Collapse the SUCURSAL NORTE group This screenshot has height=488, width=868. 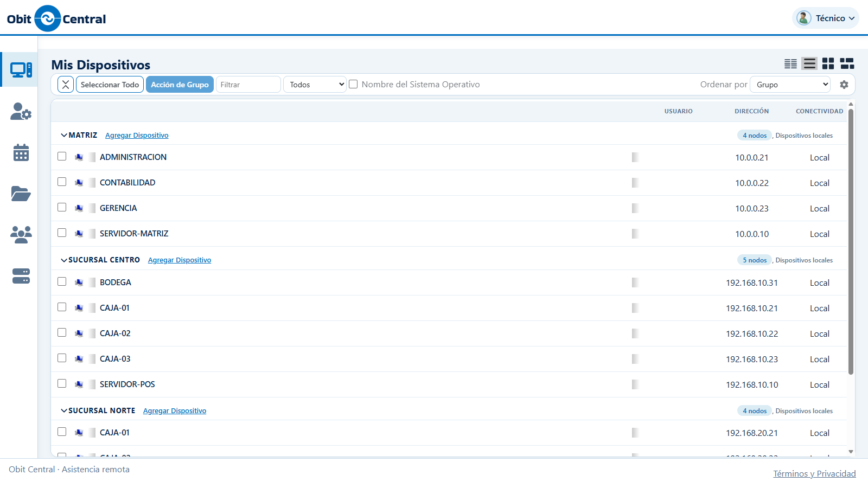point(64,410)
